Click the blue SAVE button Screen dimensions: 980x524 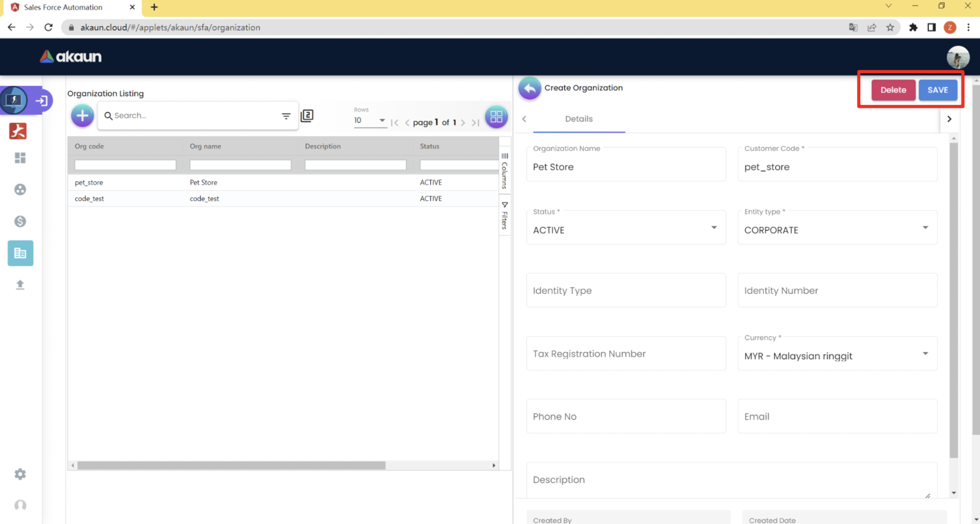[938, 90]
